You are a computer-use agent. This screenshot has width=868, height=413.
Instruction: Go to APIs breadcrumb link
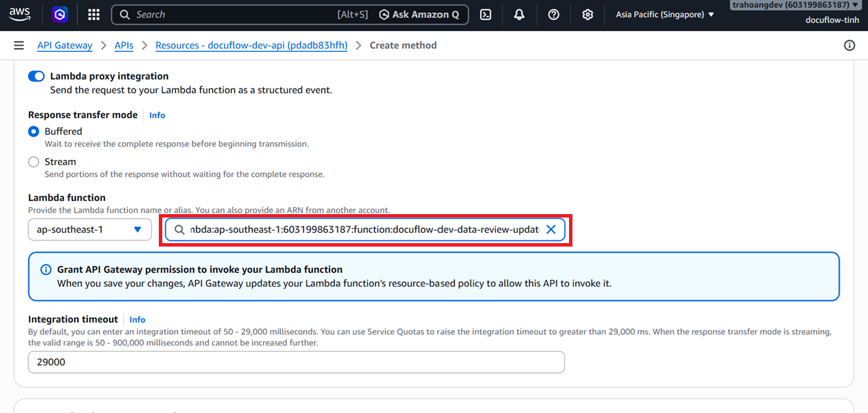tap(124, 46)
